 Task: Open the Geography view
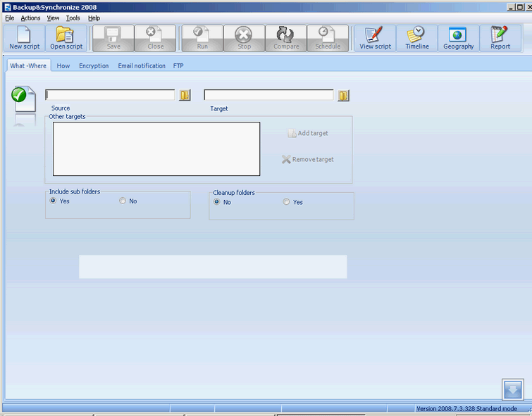(459, 38)
